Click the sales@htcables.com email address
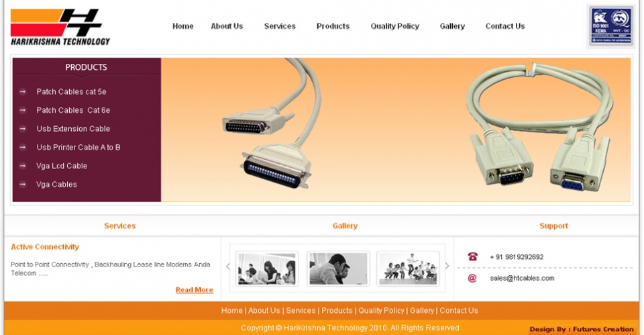 coord(522,279)
